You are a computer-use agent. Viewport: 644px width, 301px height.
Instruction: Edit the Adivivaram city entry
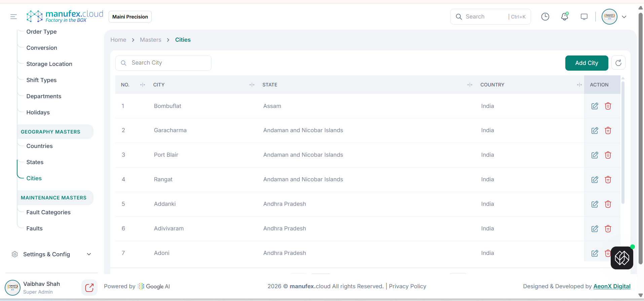[x=595, y=229]
